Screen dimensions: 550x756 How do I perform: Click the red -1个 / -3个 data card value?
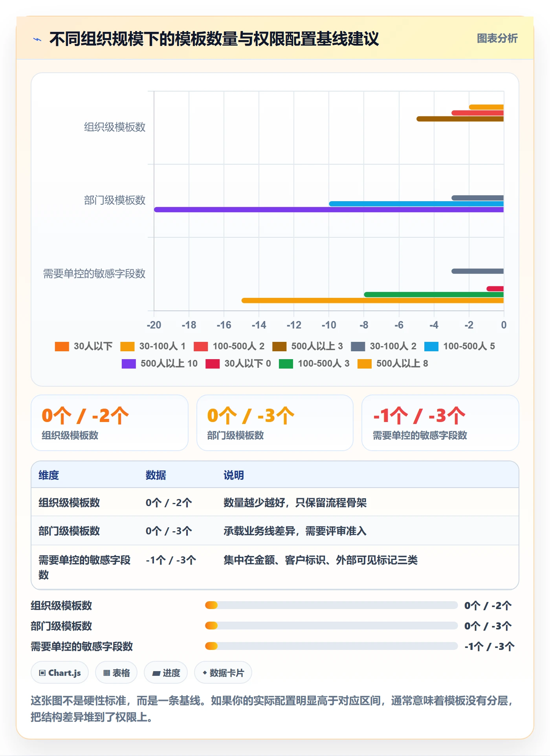(x=419, y=416)
